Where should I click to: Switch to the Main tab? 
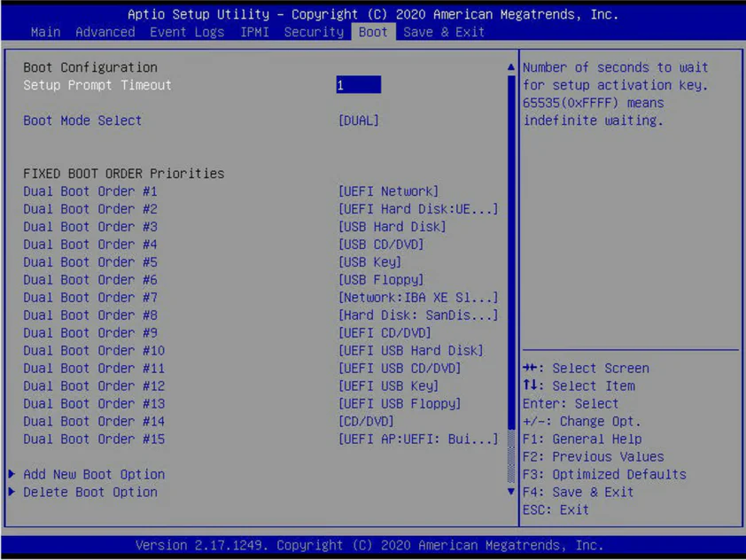(x=44, y=32)
